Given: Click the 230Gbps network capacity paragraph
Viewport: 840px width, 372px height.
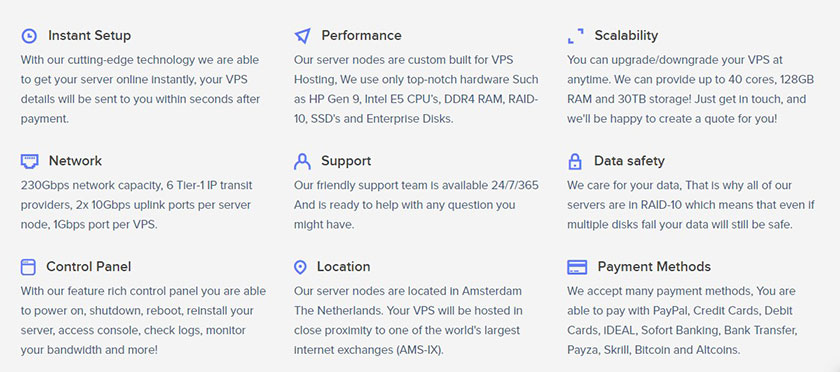Looking at the screenshot, I should tap(137, 205).
